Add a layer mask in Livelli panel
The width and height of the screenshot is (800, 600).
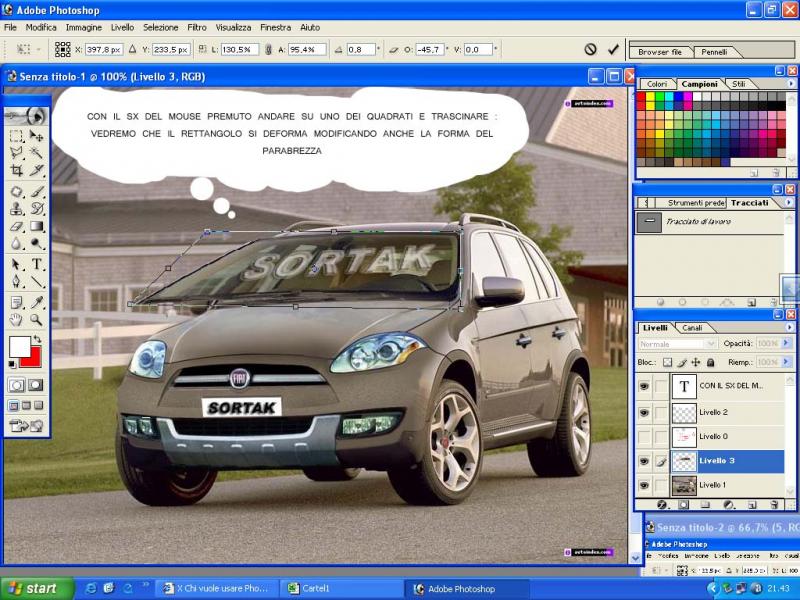[x=684, y=505]
